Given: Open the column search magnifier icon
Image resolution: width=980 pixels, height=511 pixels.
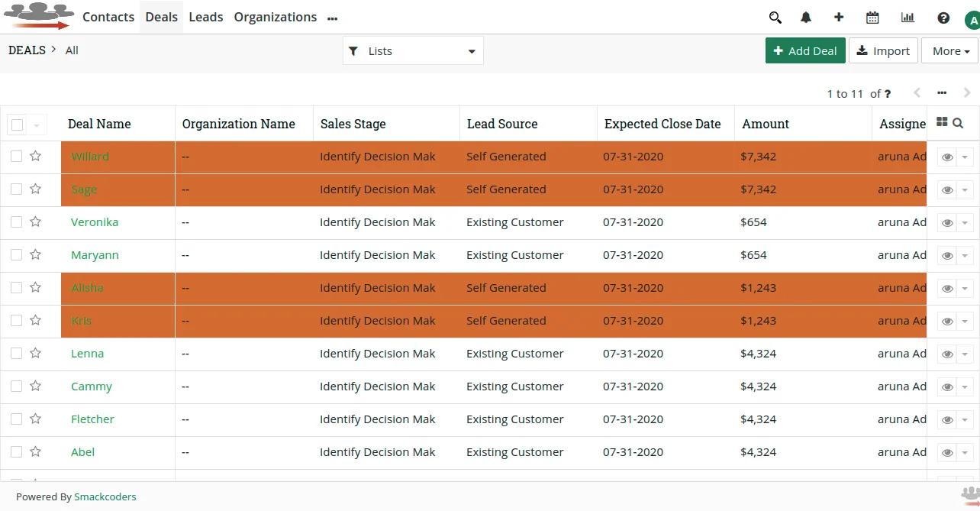Looking at the screenshot, I should pos(958,122).
